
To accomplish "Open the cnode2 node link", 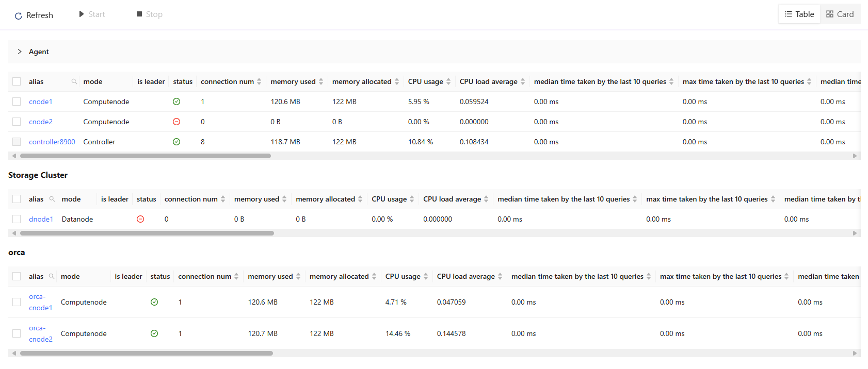I will pos(41,122).
